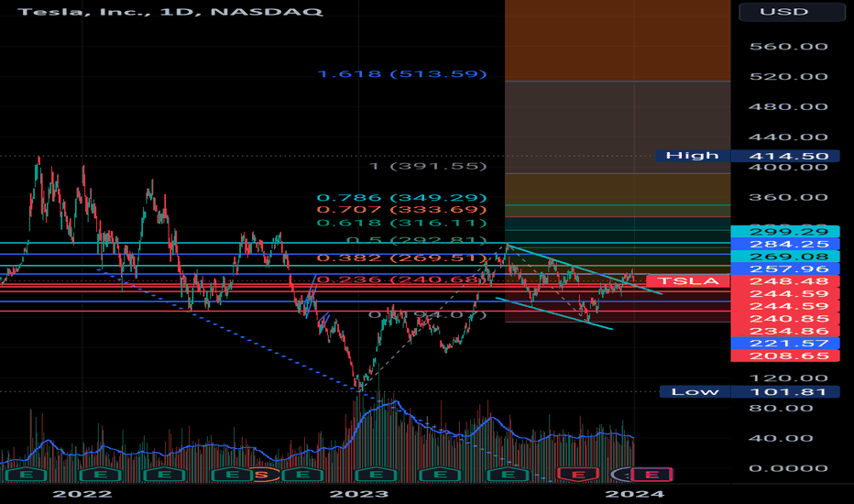Click the 2024 date axis label
854x504 pixels.
coord(634,494)
